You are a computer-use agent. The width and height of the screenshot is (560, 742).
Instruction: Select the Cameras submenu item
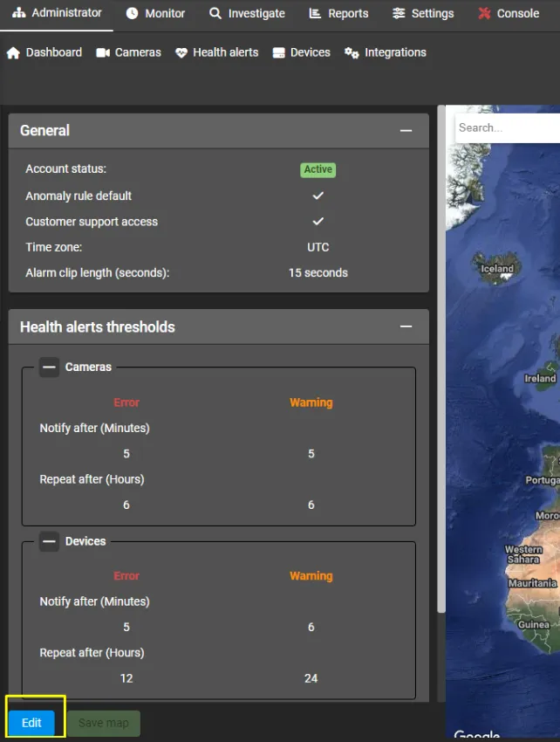(x=128, y=52)
